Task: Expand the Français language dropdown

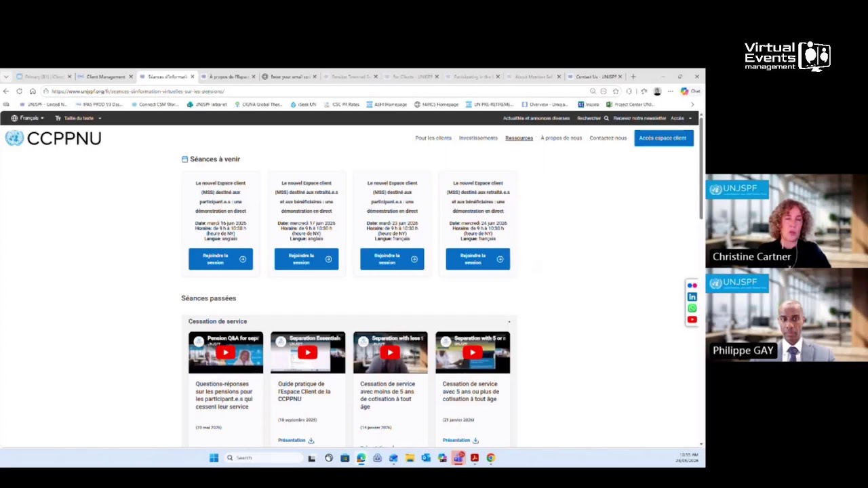Action: click(28, 118)
